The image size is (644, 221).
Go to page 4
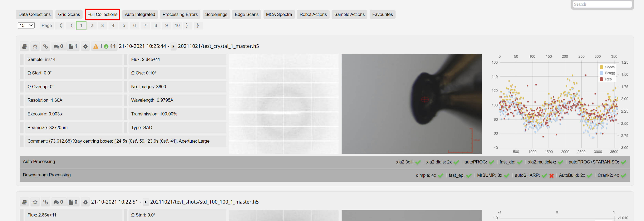113,26
